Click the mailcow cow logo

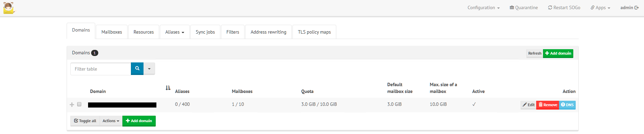9,8
